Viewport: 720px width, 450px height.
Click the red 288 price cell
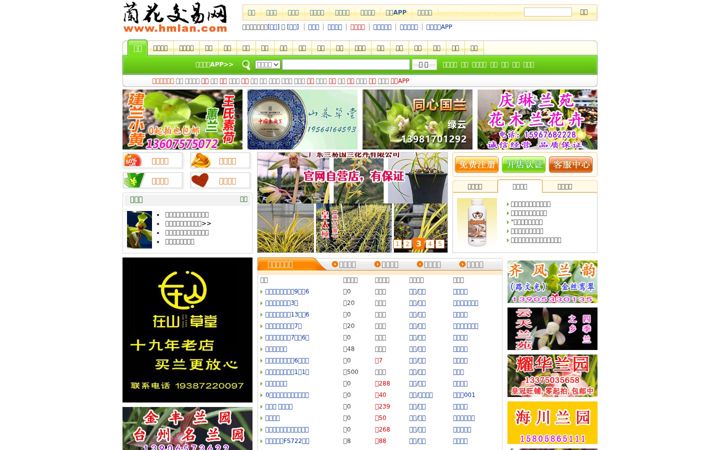pos(382,383)
